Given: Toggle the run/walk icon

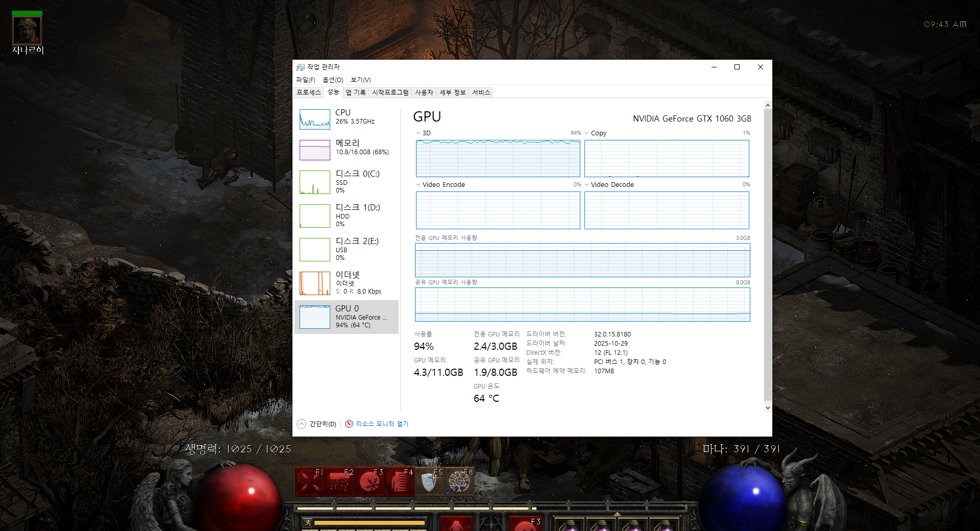Looking at the screenshot, I should (x=307, y=522).
